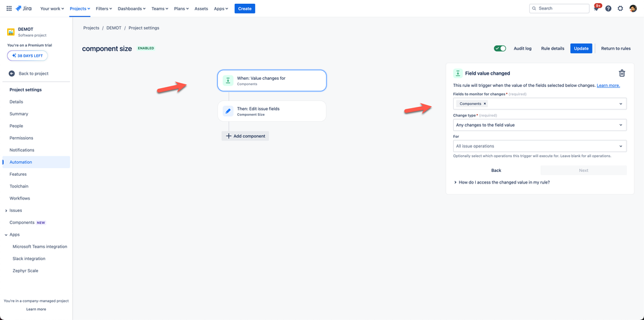Click the component size rule title
This screenshot has height=320, width=644.
tap(107, 48)
